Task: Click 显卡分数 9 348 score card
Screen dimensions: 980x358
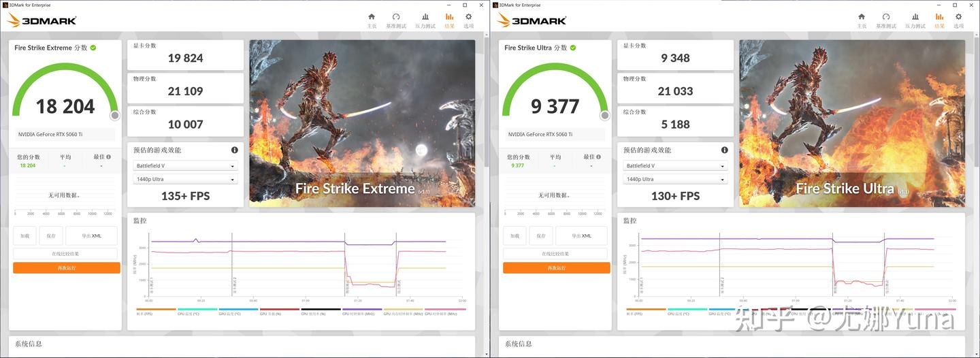Action: pyautogui.click(x=675, y=55)
